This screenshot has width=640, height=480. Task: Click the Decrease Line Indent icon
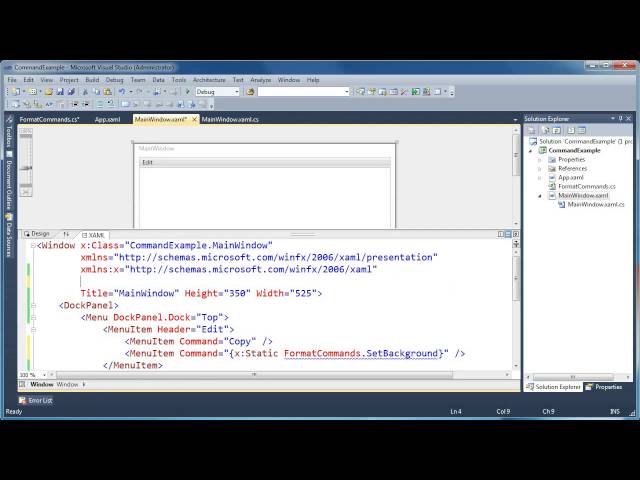tap(75, 104)
